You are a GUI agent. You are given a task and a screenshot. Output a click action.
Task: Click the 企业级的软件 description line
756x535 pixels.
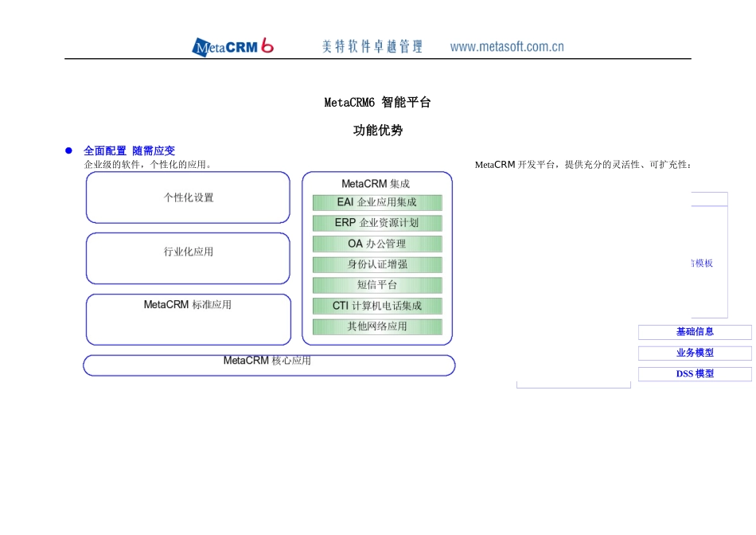click(148, 165)
